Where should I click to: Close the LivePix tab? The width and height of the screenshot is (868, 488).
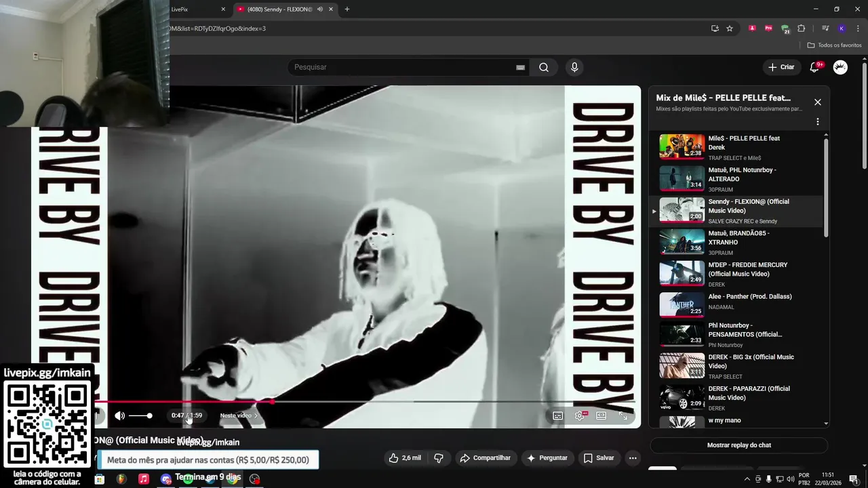pyautogui.click(x=223, y=9)
